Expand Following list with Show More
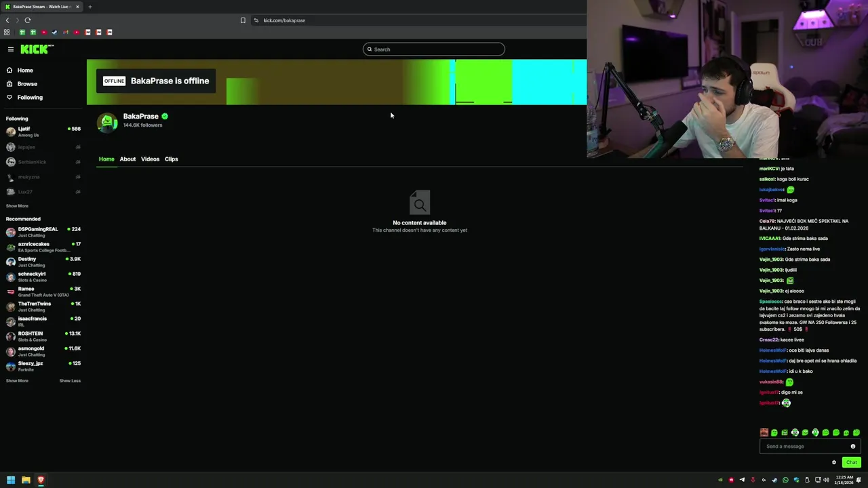This screenshot has width=868, height=488. point(17,206)
